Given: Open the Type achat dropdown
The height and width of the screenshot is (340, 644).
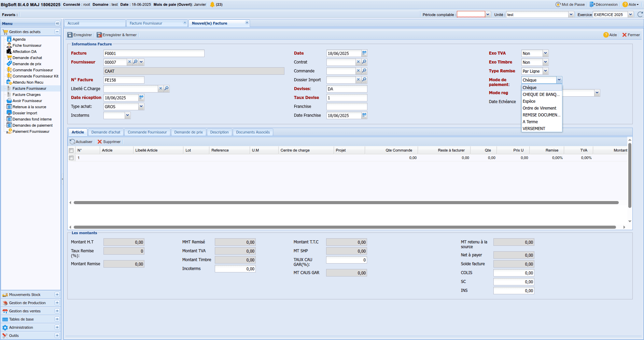Looking at the screenshot, I should click(x=141, y=107).
